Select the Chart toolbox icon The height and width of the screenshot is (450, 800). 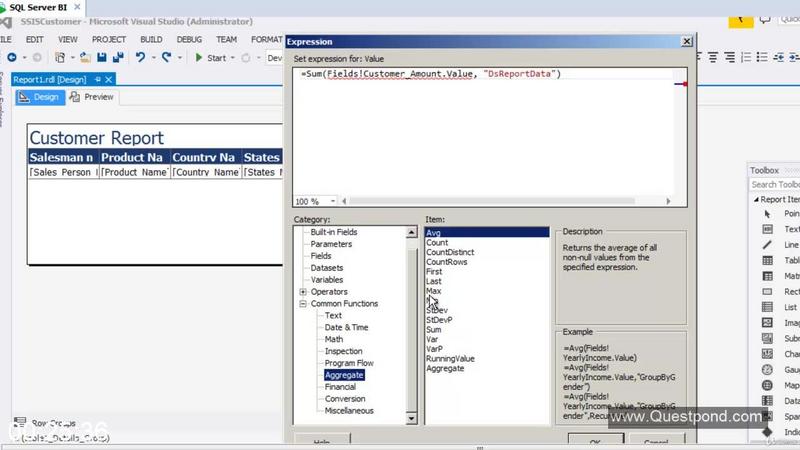(767, 354)
